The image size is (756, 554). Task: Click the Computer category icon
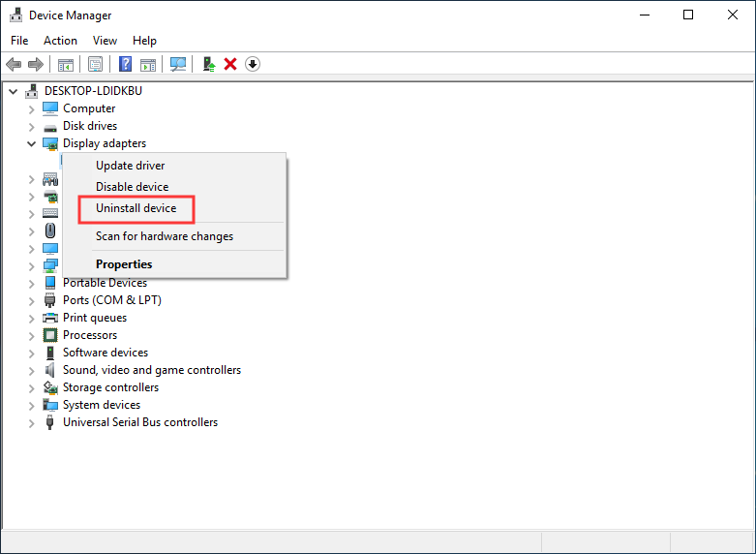[50, 108]
